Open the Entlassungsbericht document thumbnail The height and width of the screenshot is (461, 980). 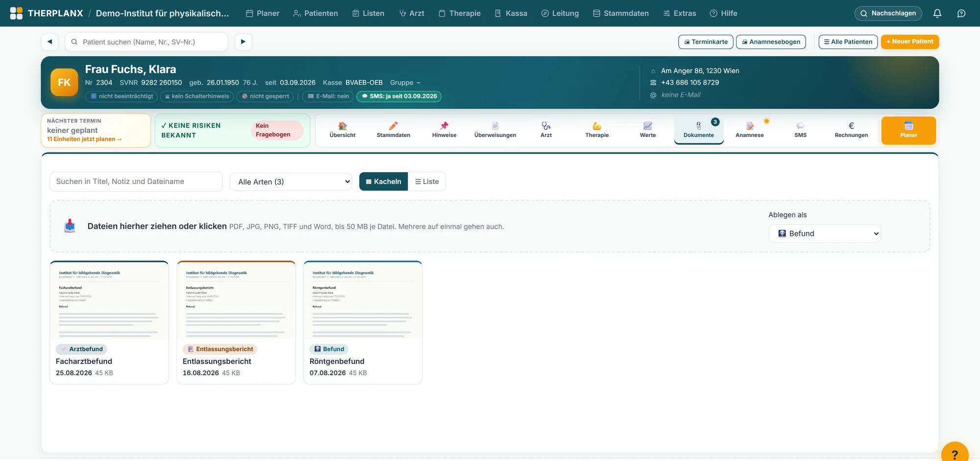236,301
